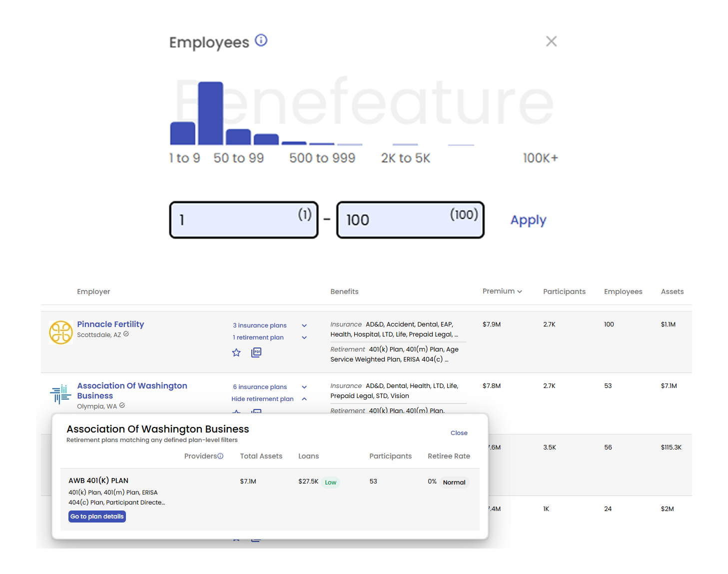Expand Pinnacle Fertility's 3 insurance plans
This screenshot has height=574, width=728.
pyautogui.click(x=304, y=325)
